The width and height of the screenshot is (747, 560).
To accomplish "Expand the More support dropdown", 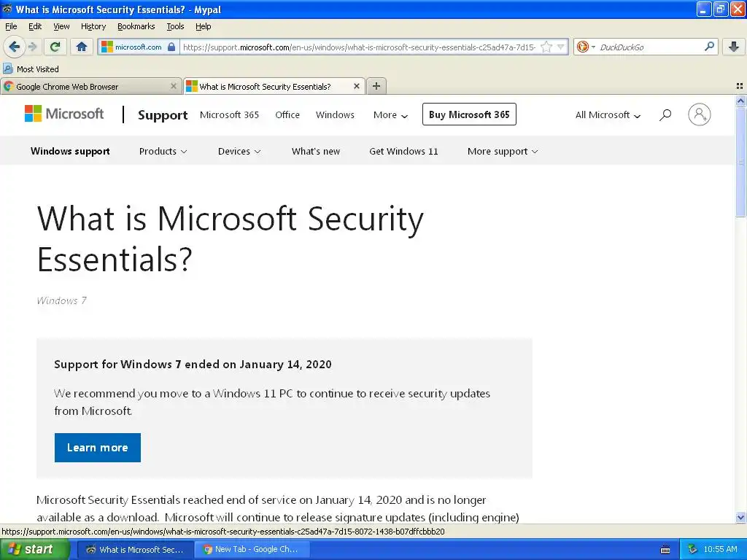I will (x=503, y=152).
